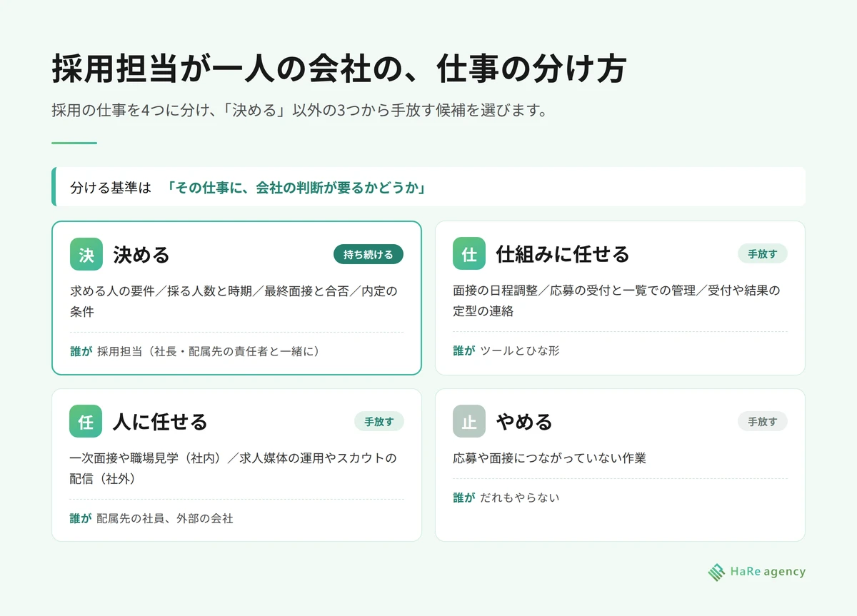This screenshot has width=857, height=616.
Task: Click the green 任 icon tile
Action: 86,421
